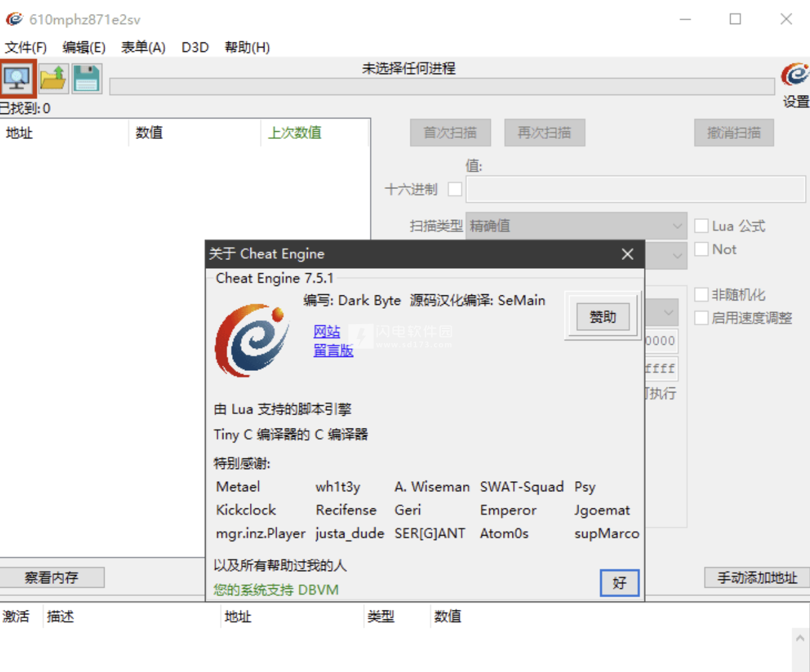Open a cheat table file folder icon
The image size is (810, 672).
53,78
